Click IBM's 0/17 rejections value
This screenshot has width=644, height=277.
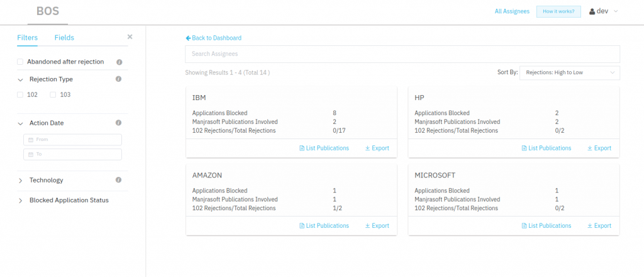339,131
